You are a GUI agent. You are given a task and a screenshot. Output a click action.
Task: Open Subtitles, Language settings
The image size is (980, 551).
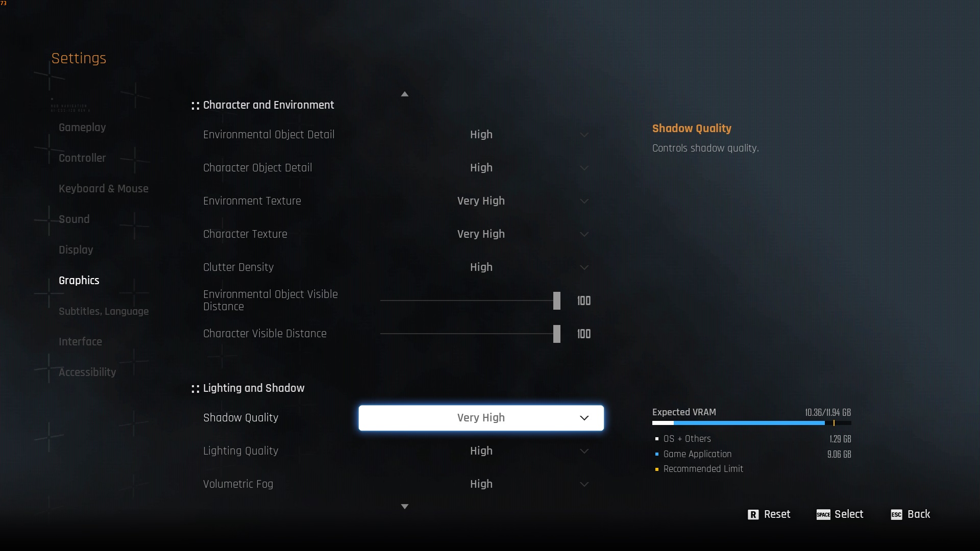[x=104, y=311]
